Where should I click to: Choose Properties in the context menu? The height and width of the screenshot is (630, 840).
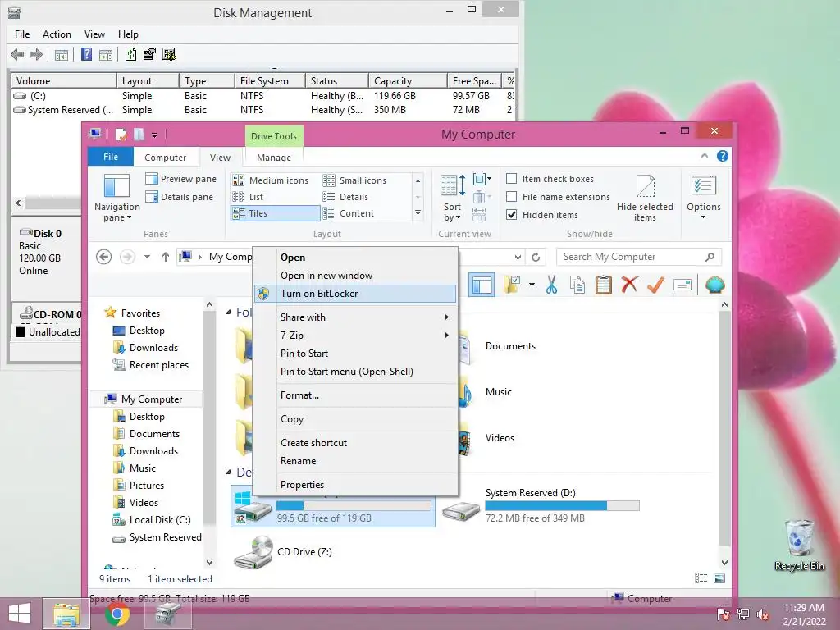pos(356,484)
